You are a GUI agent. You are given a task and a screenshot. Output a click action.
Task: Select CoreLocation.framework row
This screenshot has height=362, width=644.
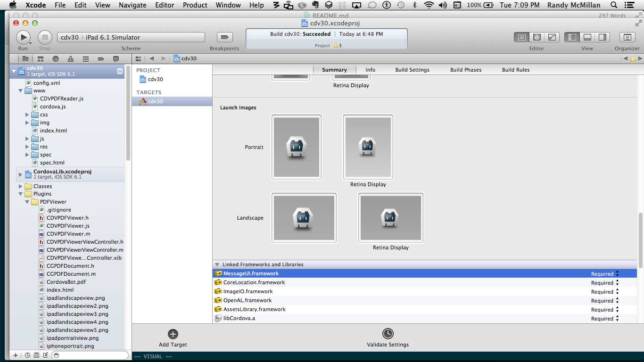tap(424, 282)
